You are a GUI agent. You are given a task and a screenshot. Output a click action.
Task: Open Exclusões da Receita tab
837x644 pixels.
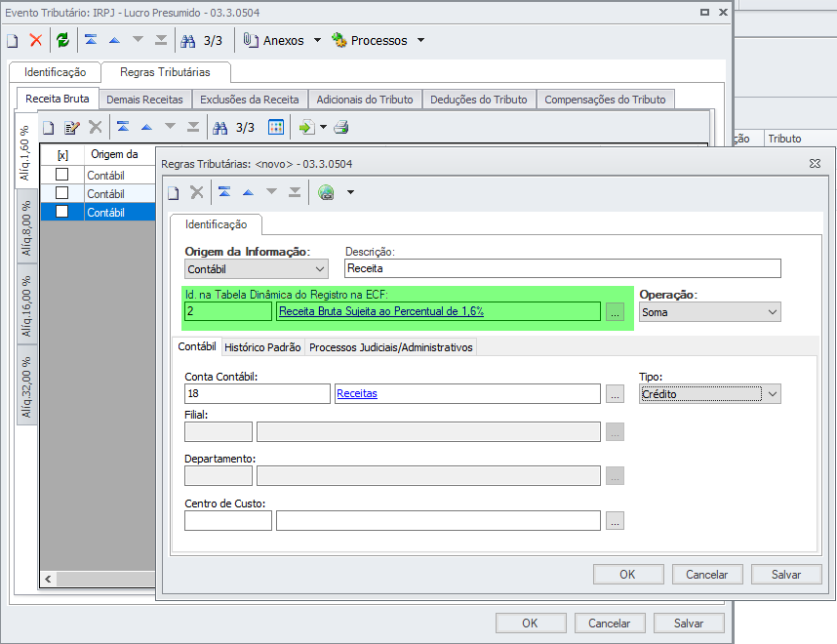tap(250, 100)
